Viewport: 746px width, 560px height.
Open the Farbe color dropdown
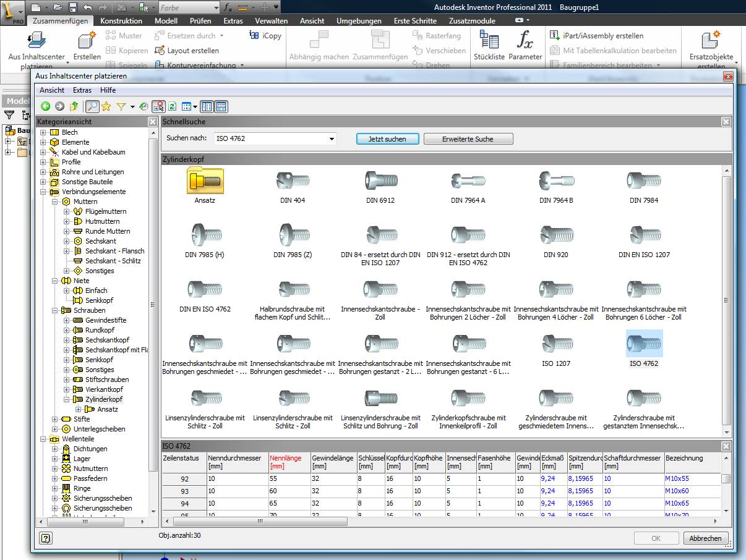pos(189,7)
